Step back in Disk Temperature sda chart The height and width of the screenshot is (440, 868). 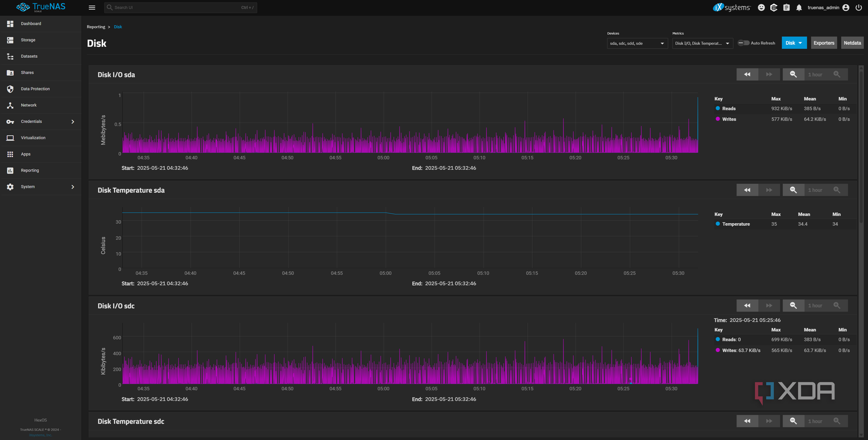click(x=747, y=190)
